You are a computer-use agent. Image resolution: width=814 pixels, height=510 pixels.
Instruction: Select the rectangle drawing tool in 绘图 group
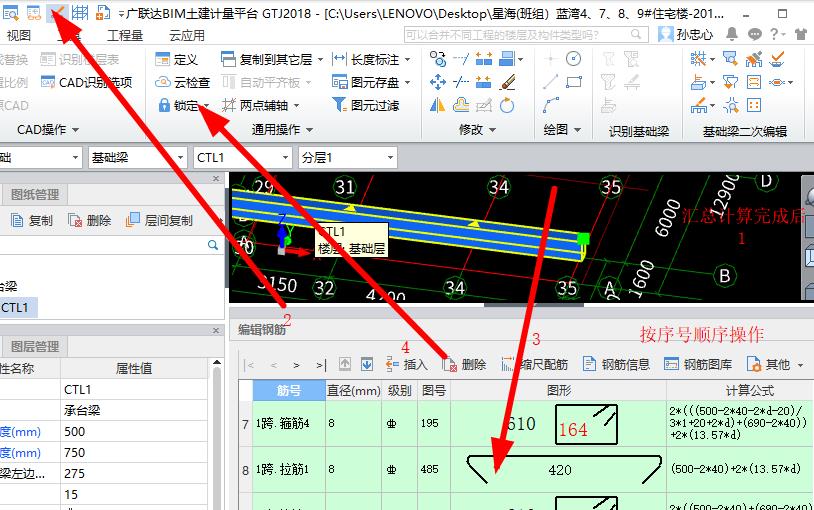click(574, 82)
